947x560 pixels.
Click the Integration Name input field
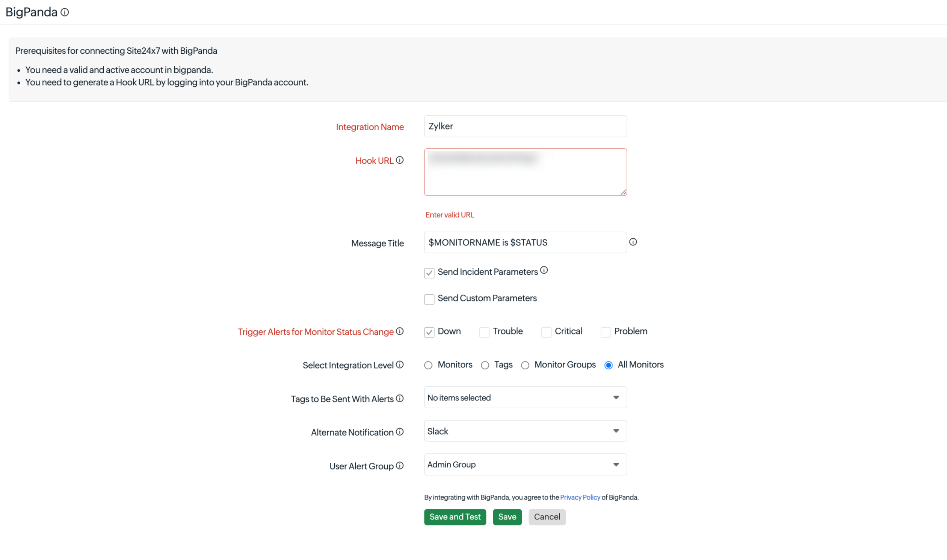[525, 126]
